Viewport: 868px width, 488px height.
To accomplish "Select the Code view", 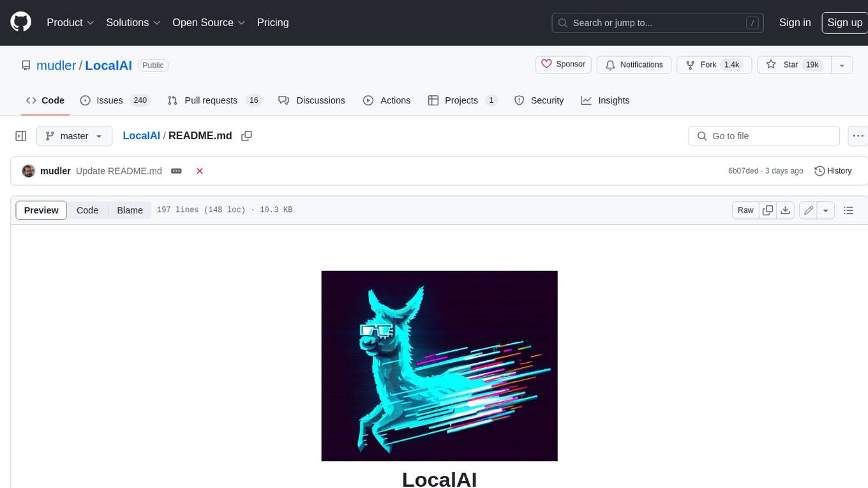I will tap(87, 210).
